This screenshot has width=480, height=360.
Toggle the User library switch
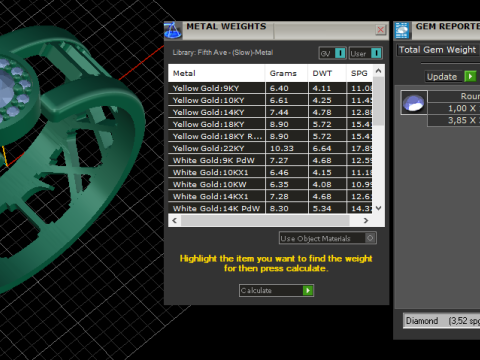pyautogui.click(x=365, y=53)
